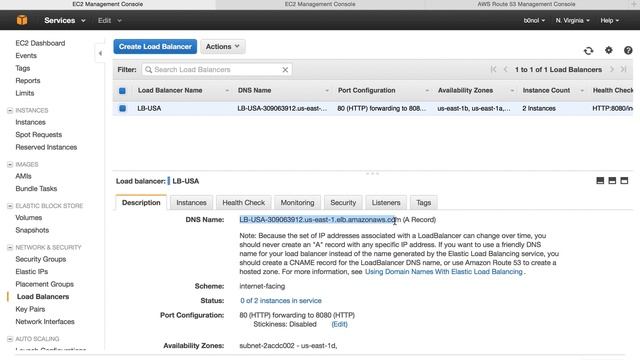This screenshot has width=640, height=360.
Task: Switch to AWS Route 53 Management Console tab
Action: pyautogui.click(x=526, y=4)
